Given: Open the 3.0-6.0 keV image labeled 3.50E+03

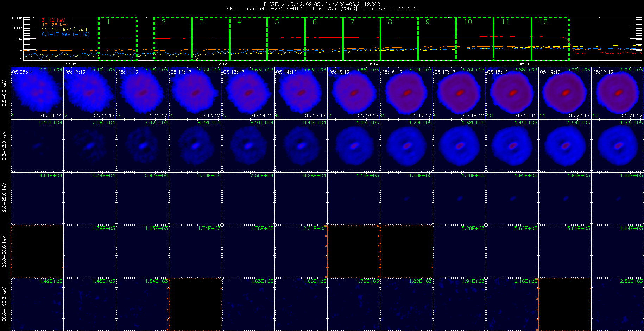Looking at the screenshot, I should [195, 93].
